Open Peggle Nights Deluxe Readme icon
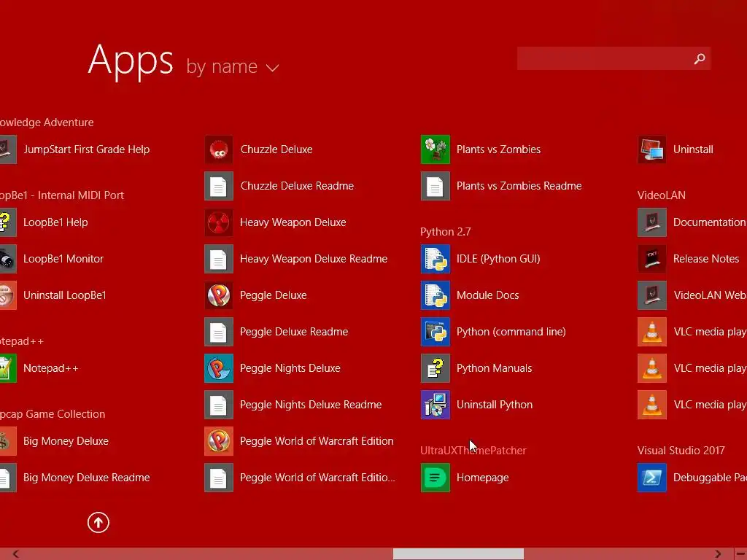Viewport: 747px width, 560px height. [219, 405]
